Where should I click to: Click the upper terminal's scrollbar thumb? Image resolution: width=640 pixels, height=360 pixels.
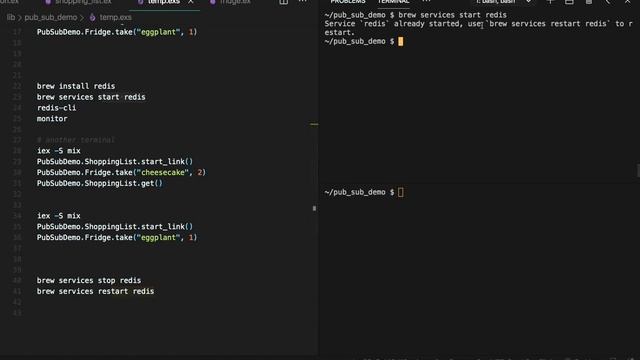pos(638,171)
